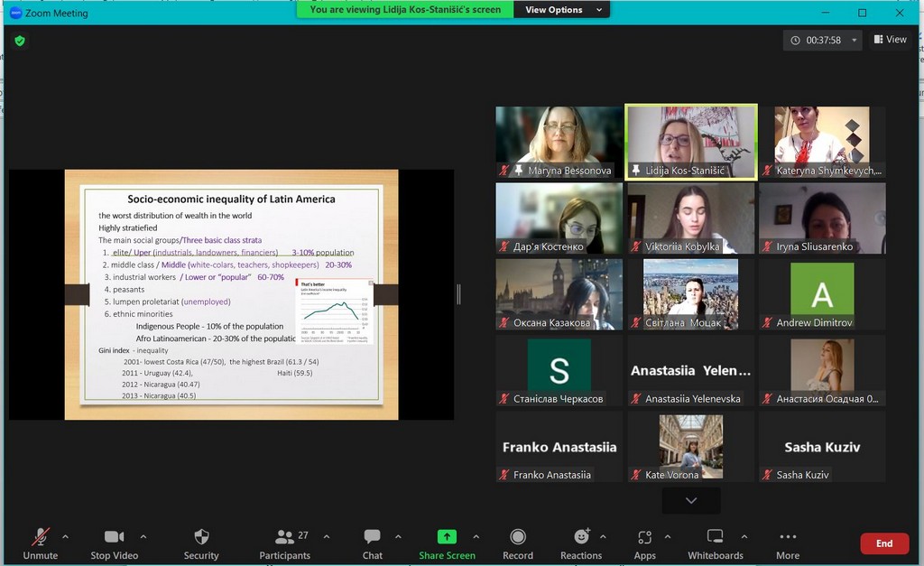924x566 pixels.
Task: Open the More options menu
Action: pos(787,538)
